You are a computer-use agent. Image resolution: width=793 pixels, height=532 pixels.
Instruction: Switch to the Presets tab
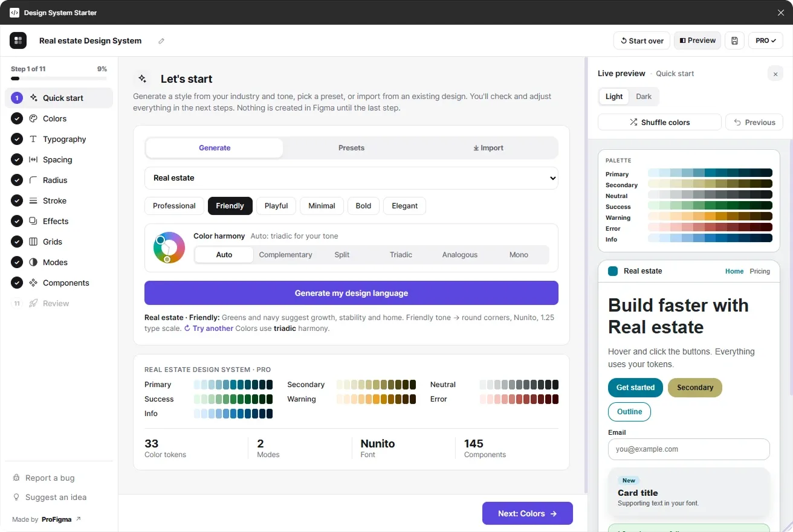[x=351, y=148]
